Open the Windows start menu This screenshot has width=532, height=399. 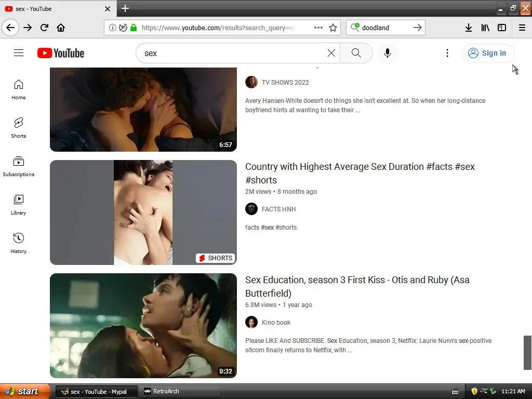click(x=25, y=391)
